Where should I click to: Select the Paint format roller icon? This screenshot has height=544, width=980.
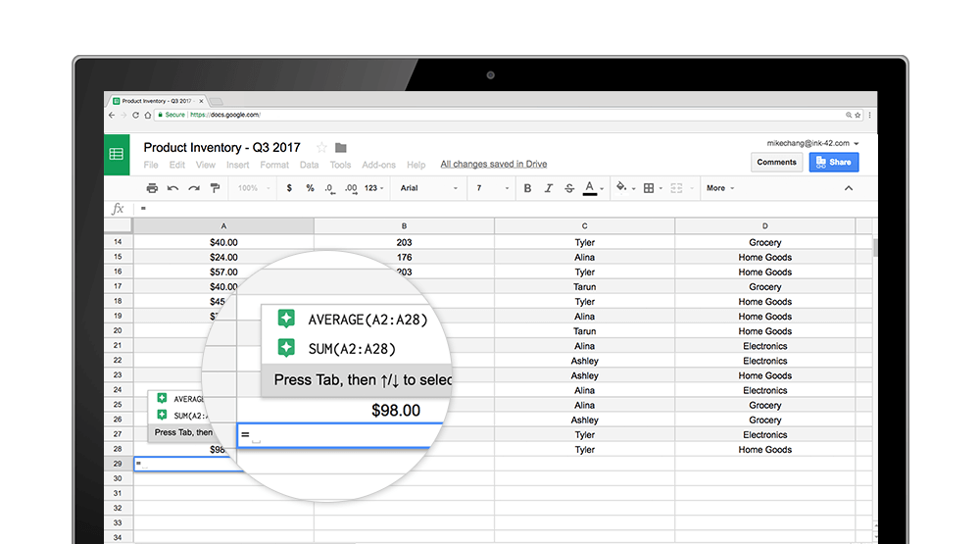(215, 188)
